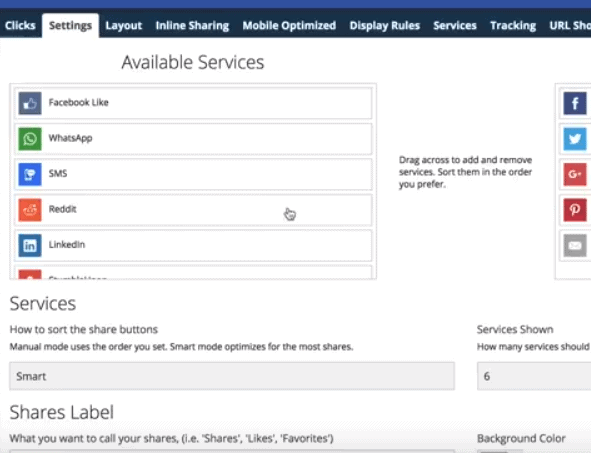The width and height of the screenshot is (591, 453).
Task: Select the Twitter bird icon
Action: [575, 139]
